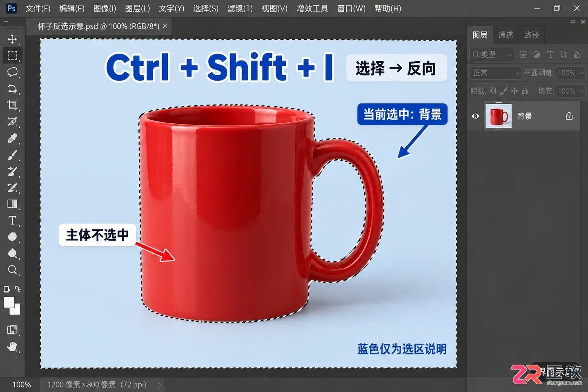Image resolution: width=588 pixels, height=392 pixels.
Task: Click the lock icon on 背景 layer
Action: (569, 116)
